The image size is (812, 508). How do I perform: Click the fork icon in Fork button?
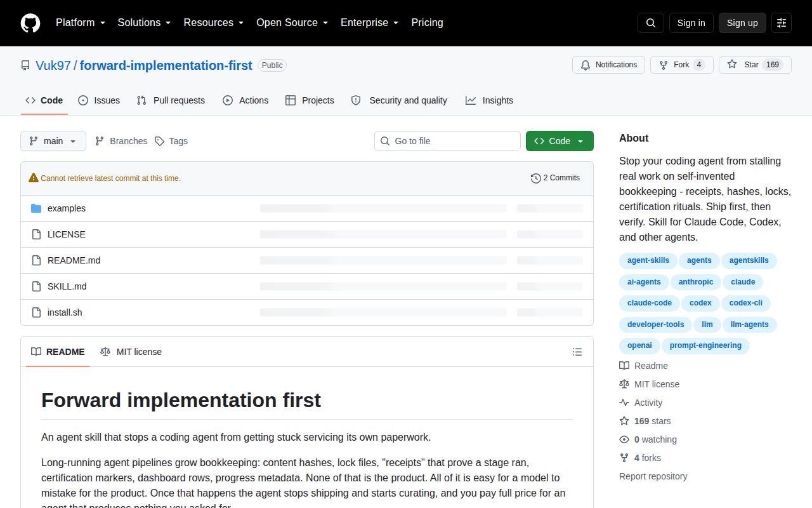(664, 65)
